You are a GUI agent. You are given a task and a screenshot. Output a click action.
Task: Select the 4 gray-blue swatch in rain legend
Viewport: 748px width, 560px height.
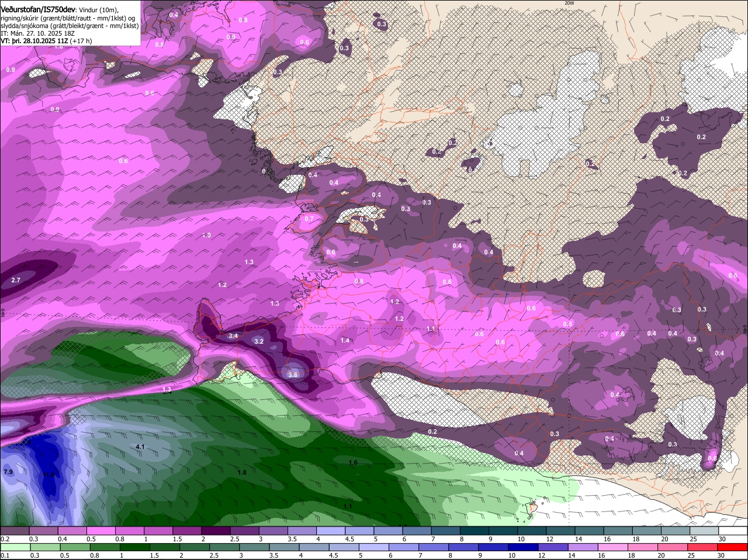(314, 548)
